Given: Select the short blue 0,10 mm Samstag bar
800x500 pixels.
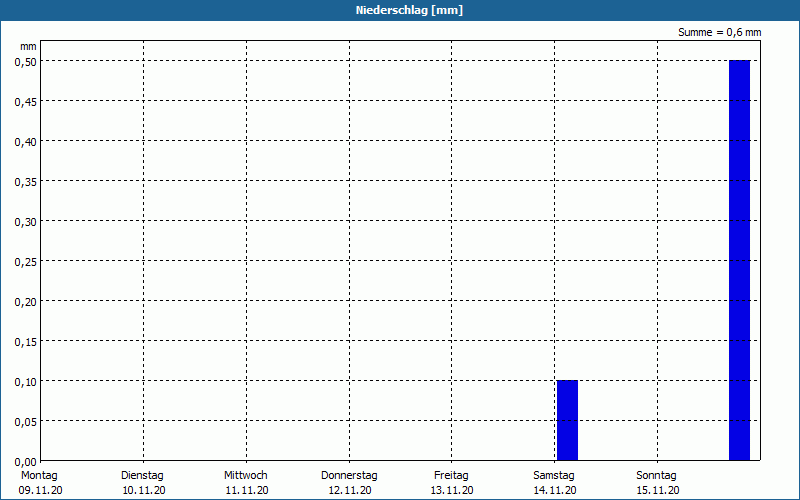Looking at the screenshot, I should tap(567, 420).
